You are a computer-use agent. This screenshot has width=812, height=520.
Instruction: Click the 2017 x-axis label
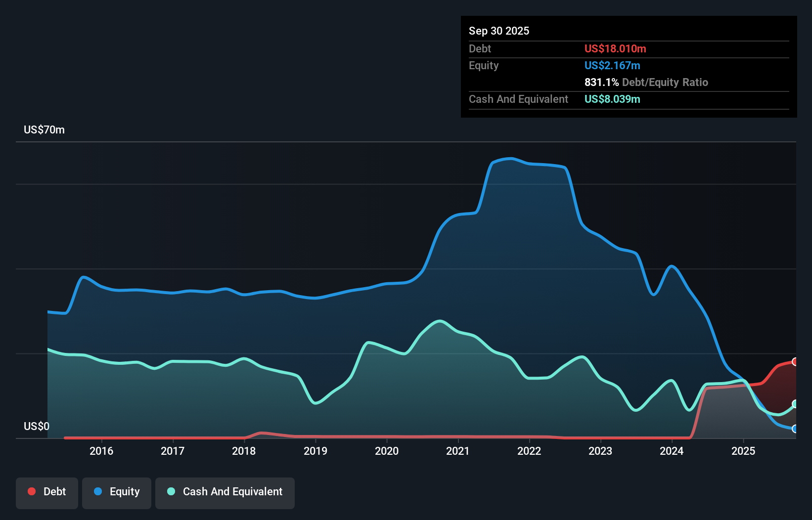click(x=173, y=451)
